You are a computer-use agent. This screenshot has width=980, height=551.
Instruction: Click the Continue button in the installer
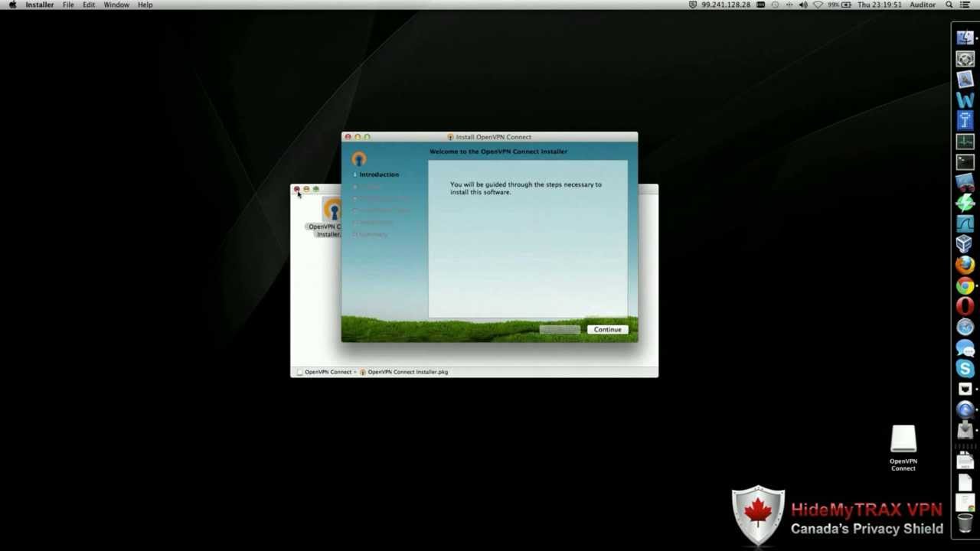pyautogui.click(x=607, y=329)
